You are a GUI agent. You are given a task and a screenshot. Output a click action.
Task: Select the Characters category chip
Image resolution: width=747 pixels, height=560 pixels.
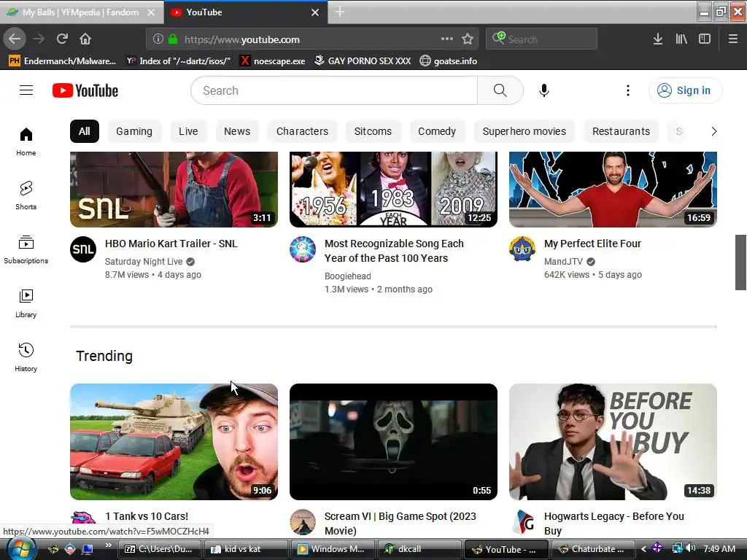click(302, 131)
